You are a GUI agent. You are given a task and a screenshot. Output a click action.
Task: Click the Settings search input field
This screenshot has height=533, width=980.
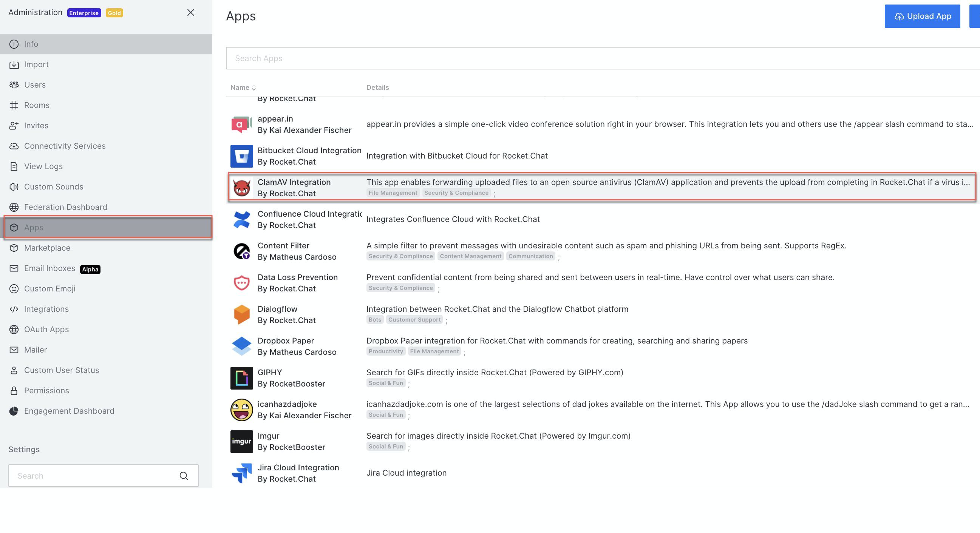tap(104, 476)
